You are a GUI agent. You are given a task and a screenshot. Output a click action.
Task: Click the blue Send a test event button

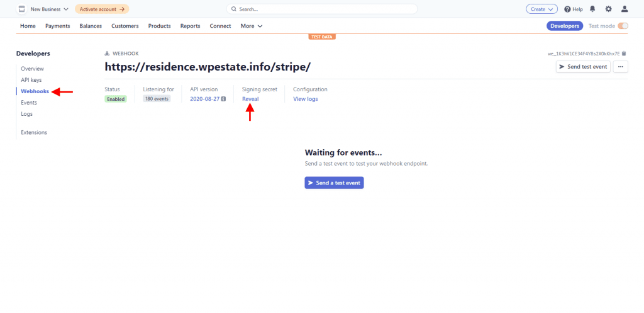(334, 183)
